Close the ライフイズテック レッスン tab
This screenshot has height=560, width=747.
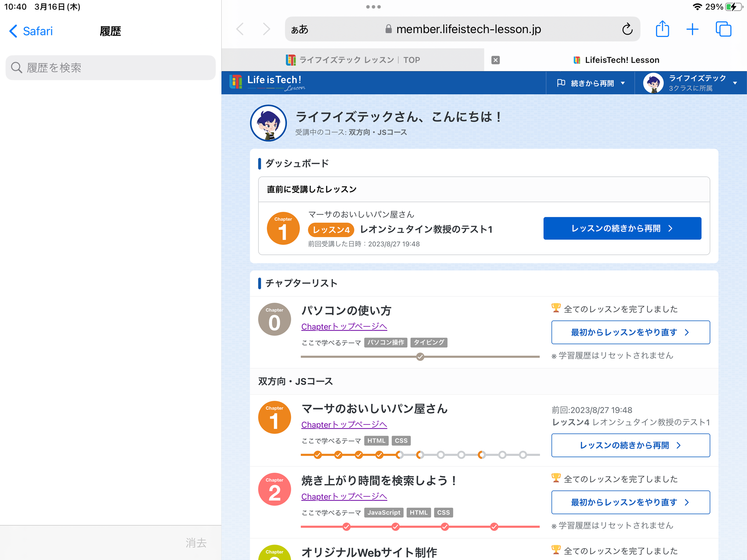(495, 60)
